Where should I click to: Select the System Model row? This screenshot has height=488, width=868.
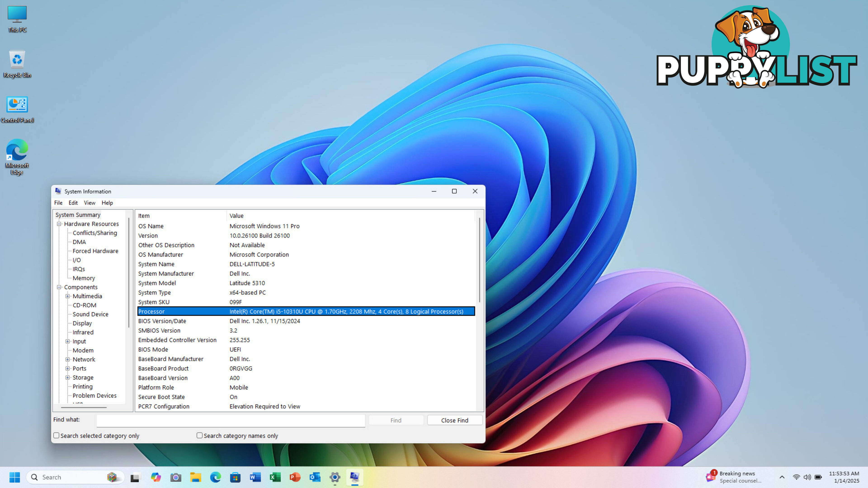306,283
